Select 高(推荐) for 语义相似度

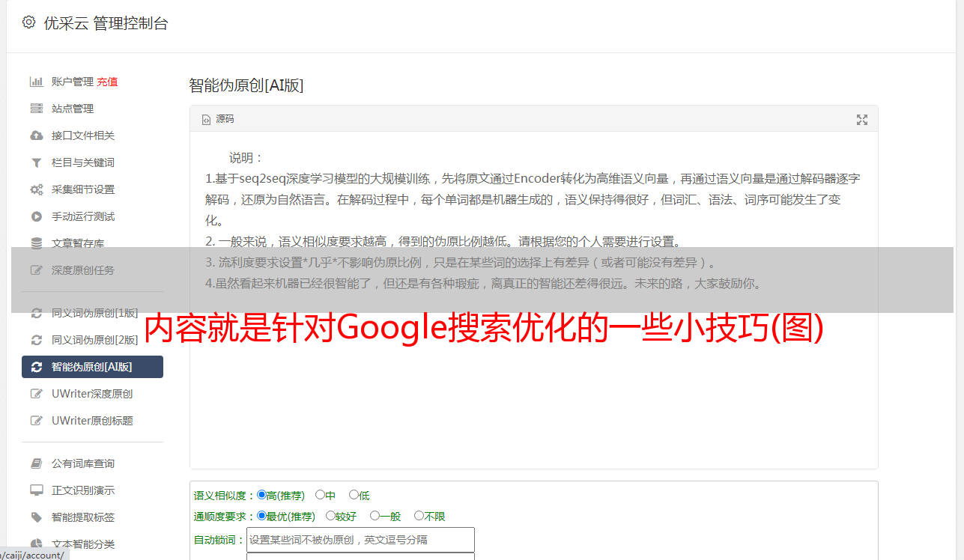click(x=261, y=495)
